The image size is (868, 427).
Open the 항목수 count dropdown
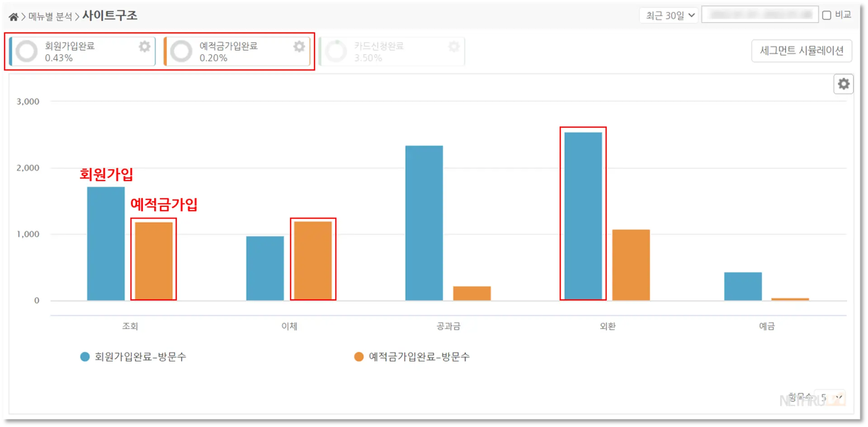click(830, 398)
